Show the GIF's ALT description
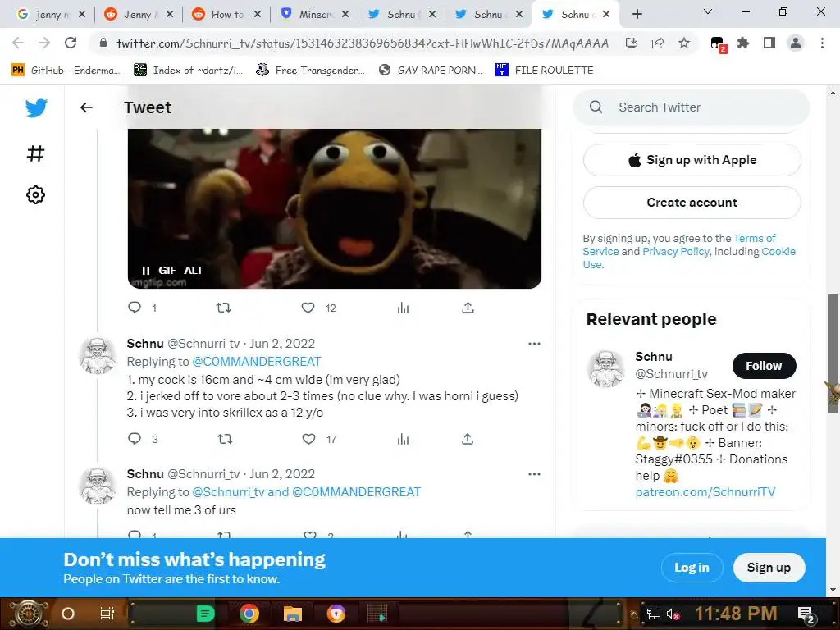The image size is (840, 630). coord(194,271)
